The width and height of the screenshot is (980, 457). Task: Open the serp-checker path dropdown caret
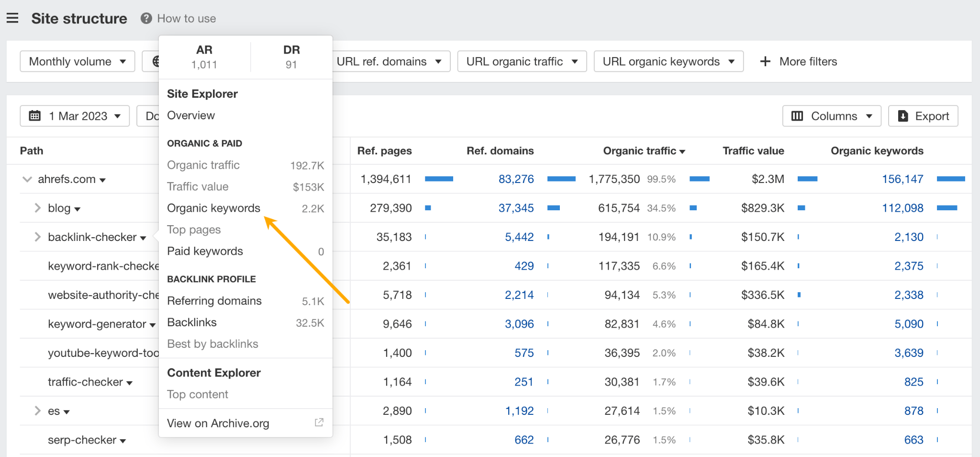click(x=123, y=441)
